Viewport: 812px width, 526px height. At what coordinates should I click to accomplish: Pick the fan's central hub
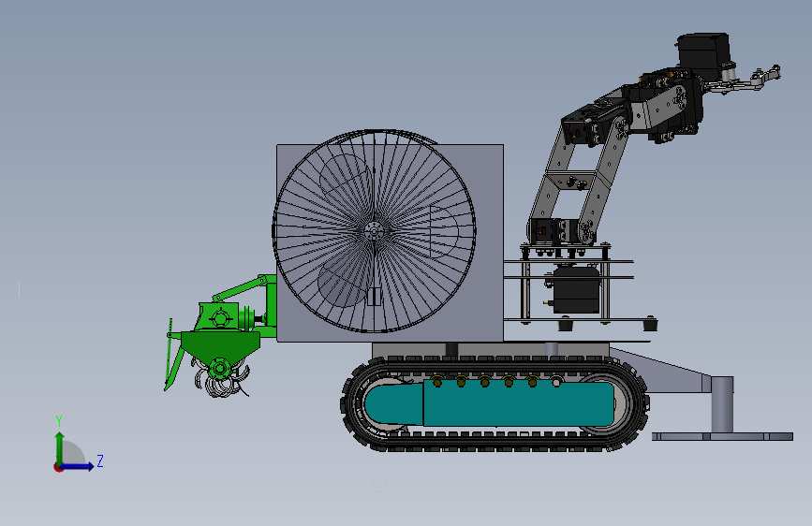tap(374, 230)
